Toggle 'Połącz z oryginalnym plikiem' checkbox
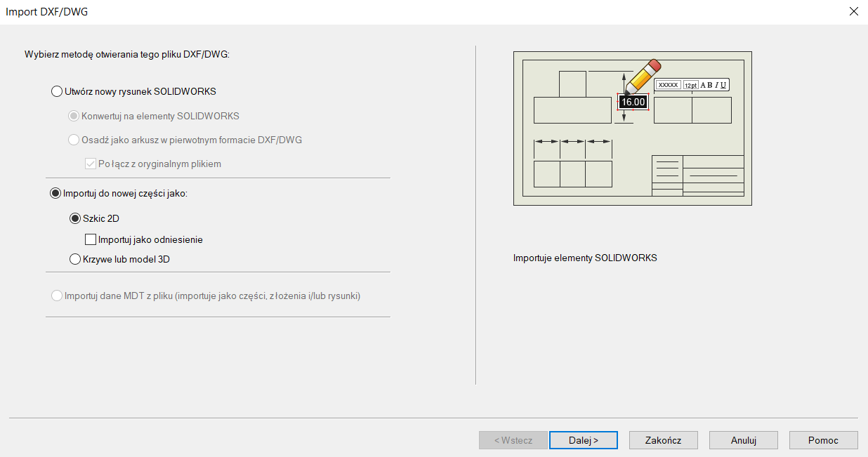The width and height of the screenshot is (868, 457). [x=90, y=164]
